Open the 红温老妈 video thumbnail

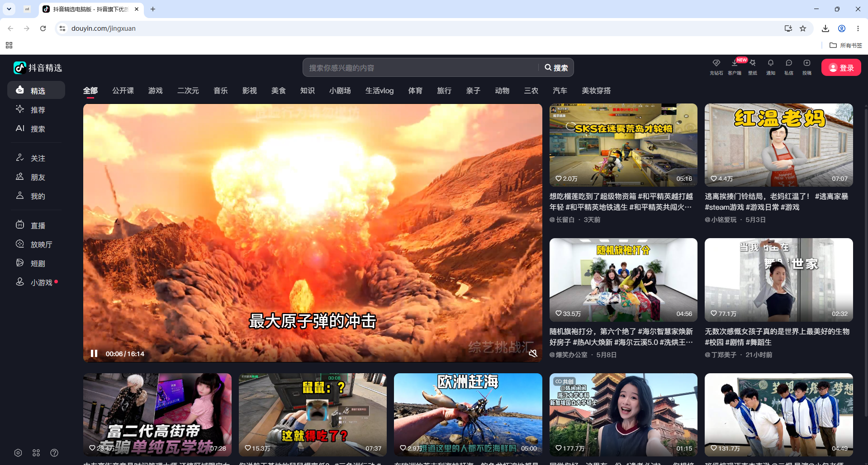778,145
